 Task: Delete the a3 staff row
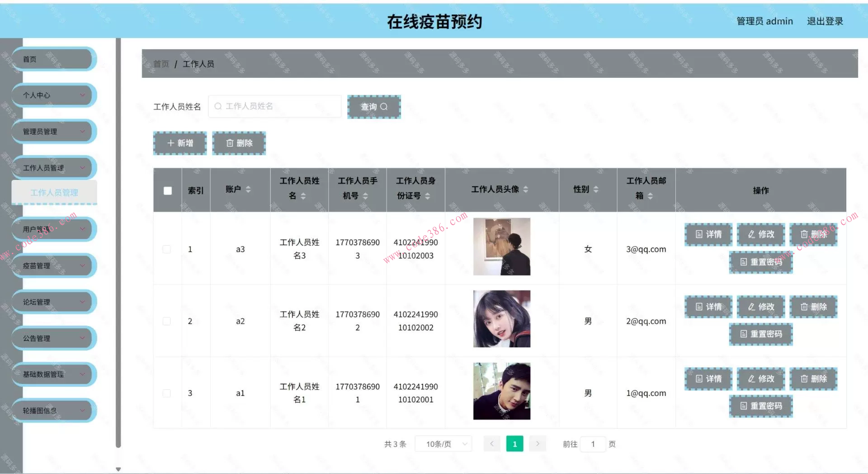(x=813, y=234)
